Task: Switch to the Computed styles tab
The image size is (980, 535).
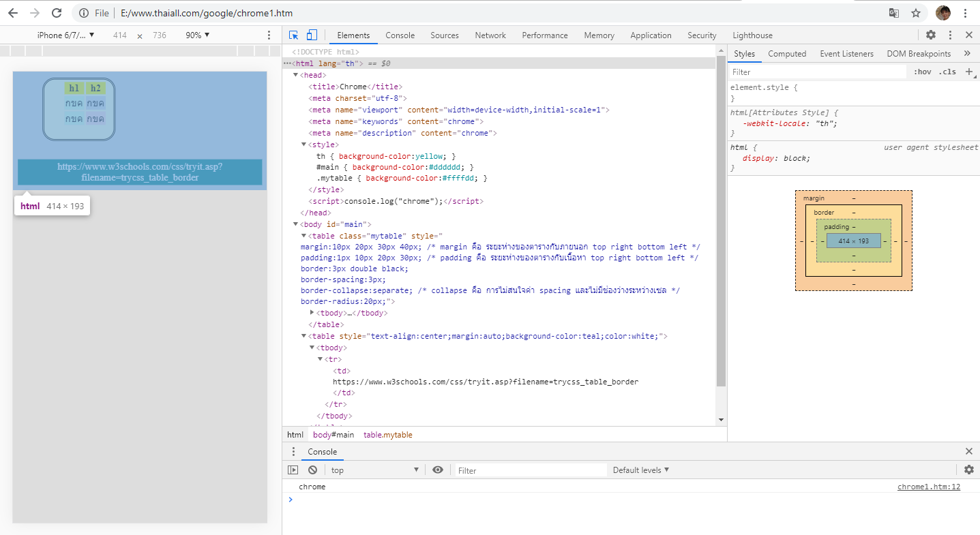Action: pyautogui.click(x=787, y=54)
